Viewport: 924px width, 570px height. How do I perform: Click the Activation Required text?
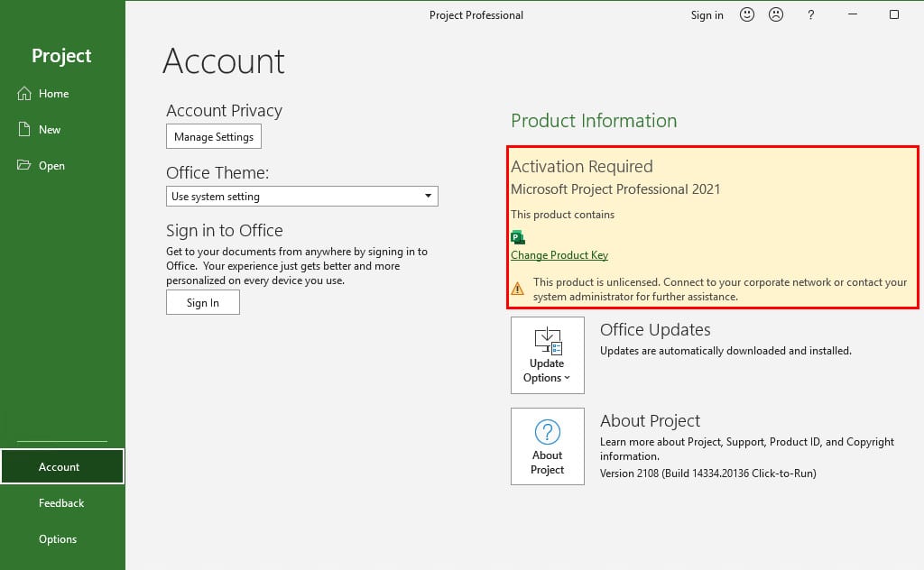pos(582,167)
